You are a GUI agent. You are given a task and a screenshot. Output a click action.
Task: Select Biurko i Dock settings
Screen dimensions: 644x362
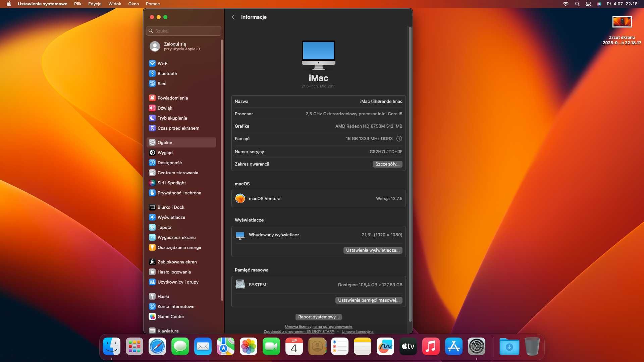click(x=181, y=207)
